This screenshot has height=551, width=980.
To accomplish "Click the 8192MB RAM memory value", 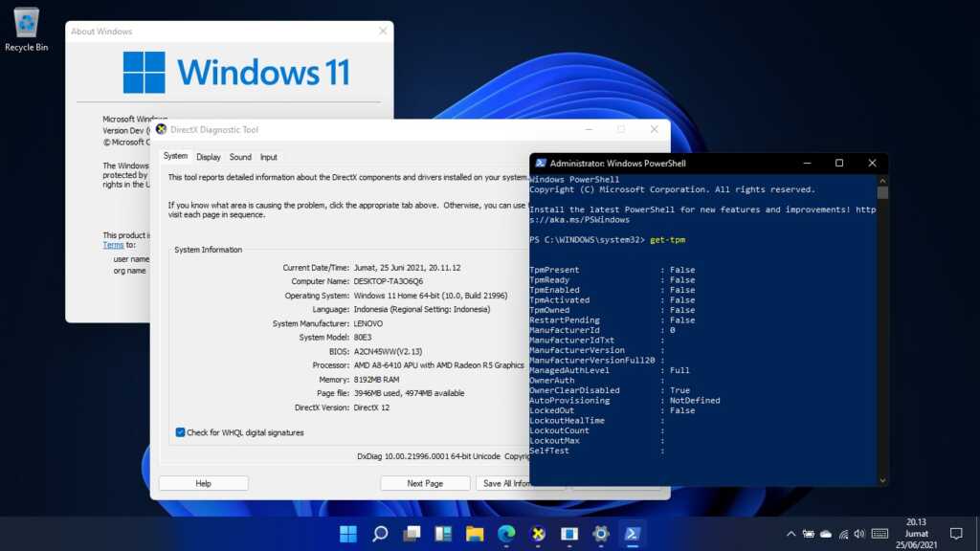I will (376, 380).
